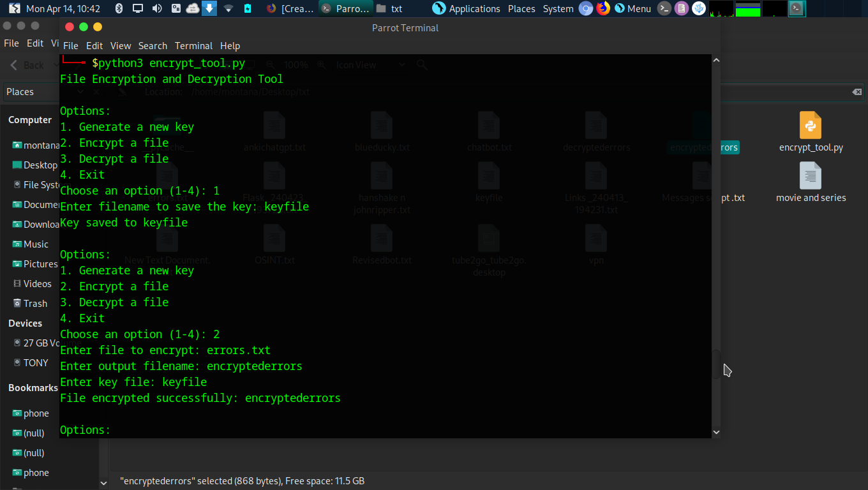Open the green memory monitor graph applet

pos(748,9)
